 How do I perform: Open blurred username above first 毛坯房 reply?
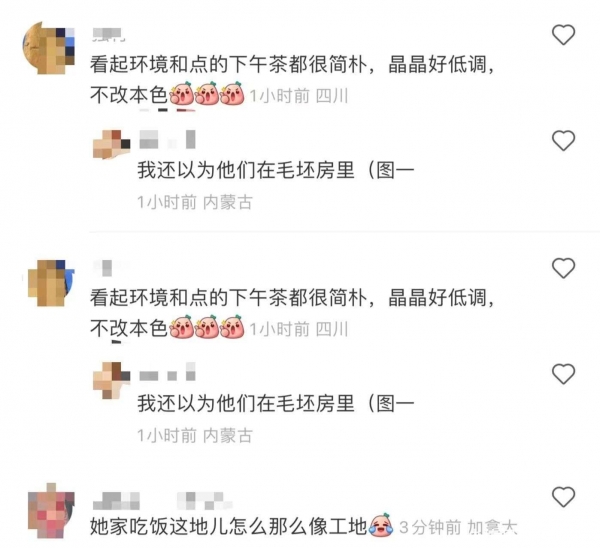click(167, 139)
